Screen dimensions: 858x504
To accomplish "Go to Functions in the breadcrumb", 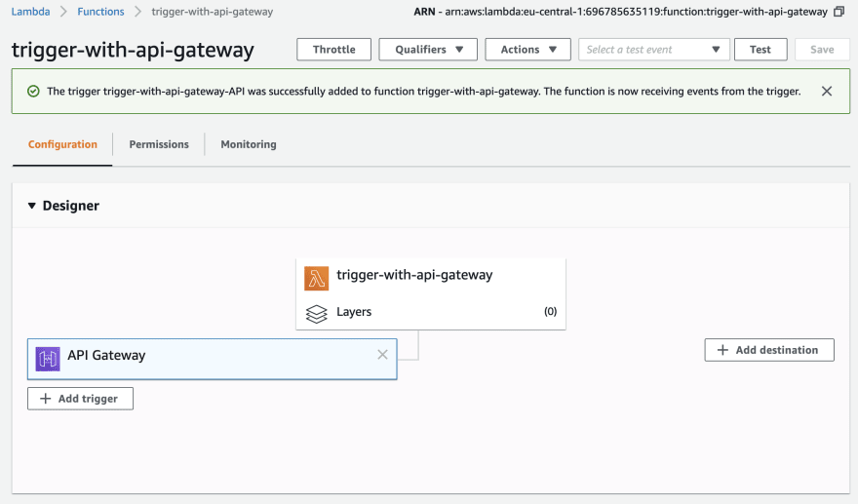I will 100,12.
